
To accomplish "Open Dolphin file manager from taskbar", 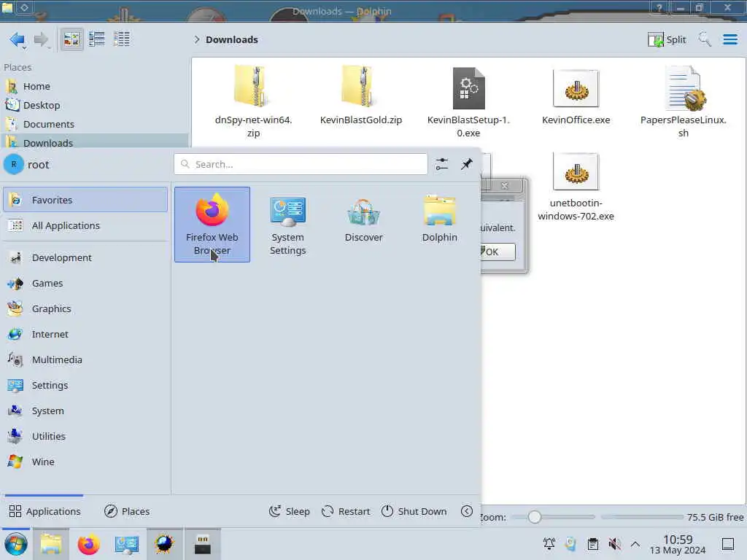I will pos(51,544).
